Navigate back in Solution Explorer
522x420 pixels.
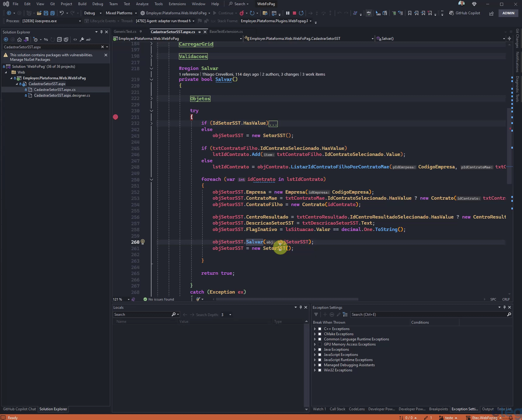tap(6, 40)
